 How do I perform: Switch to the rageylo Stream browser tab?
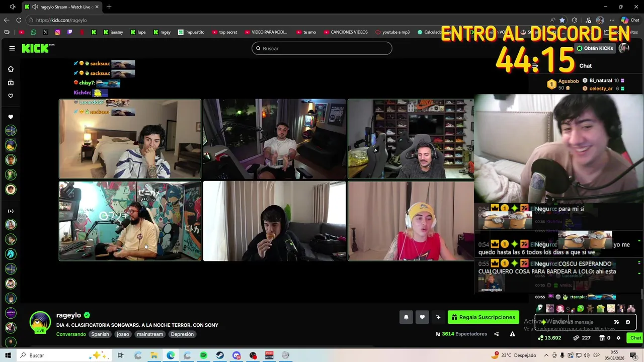(x=61, y=7)
